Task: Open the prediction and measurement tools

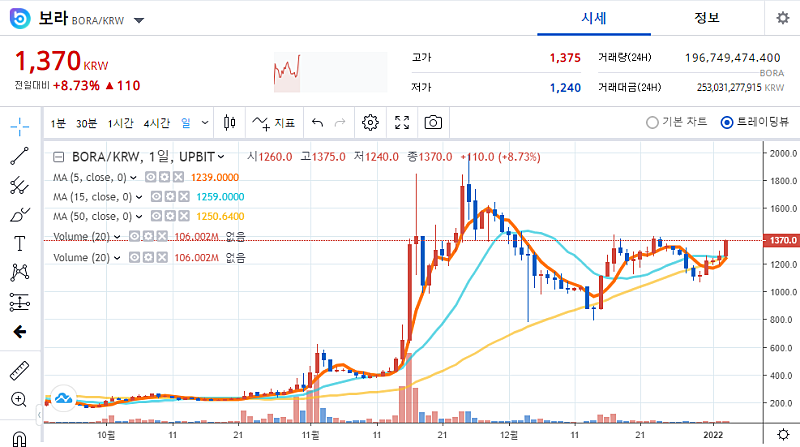Action: pos(19,302)
